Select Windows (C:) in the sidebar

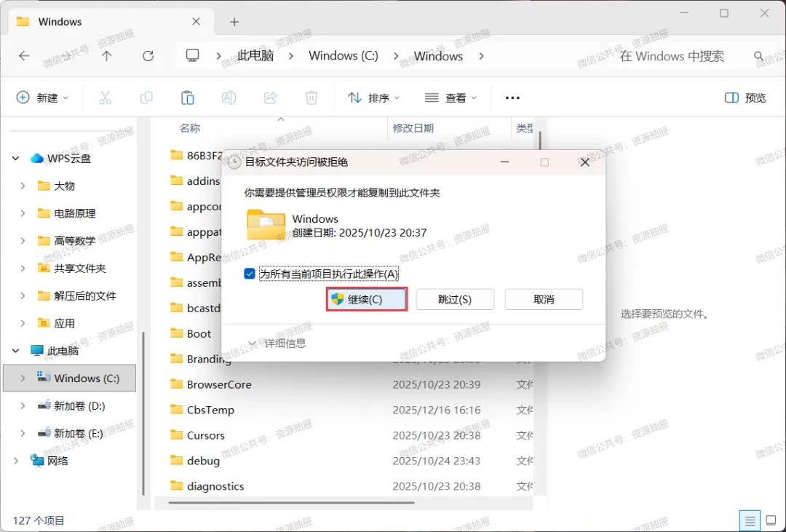(70, 378)
